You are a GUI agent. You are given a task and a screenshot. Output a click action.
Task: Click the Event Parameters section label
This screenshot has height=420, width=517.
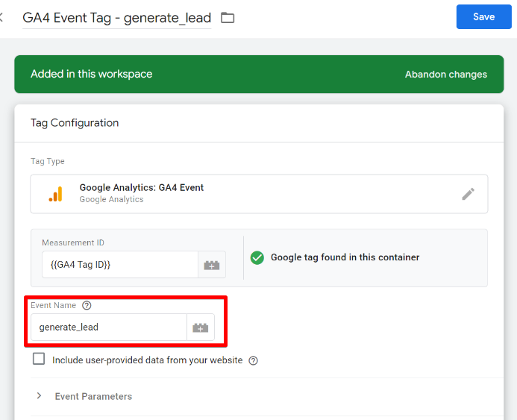(93, 397)
